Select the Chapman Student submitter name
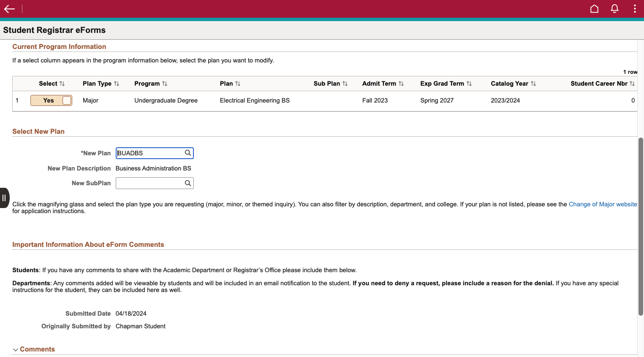Image resolution: width=644 pixels, height=357 pixels. tap(141, 326)
